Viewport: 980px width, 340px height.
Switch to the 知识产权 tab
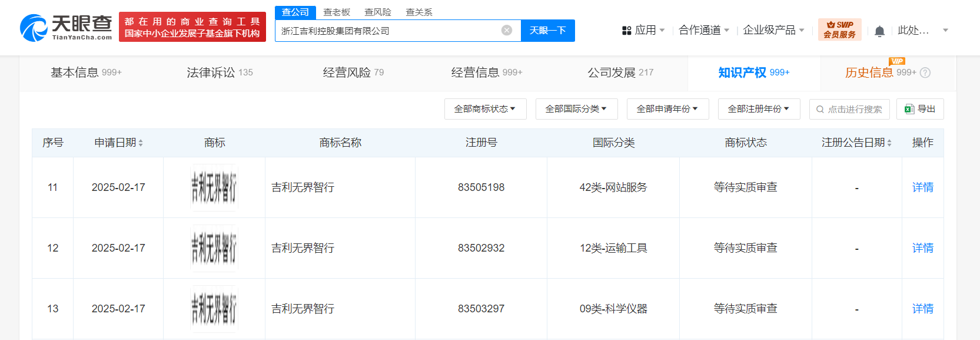click(754, 72)
